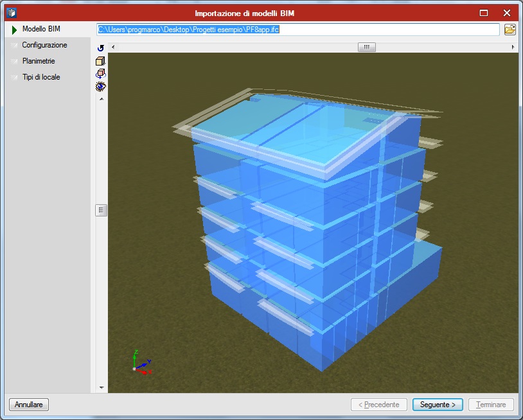Click the app icon in title bar
The width and height of the screenshot is (523, 420).
(x=11, y=12)
